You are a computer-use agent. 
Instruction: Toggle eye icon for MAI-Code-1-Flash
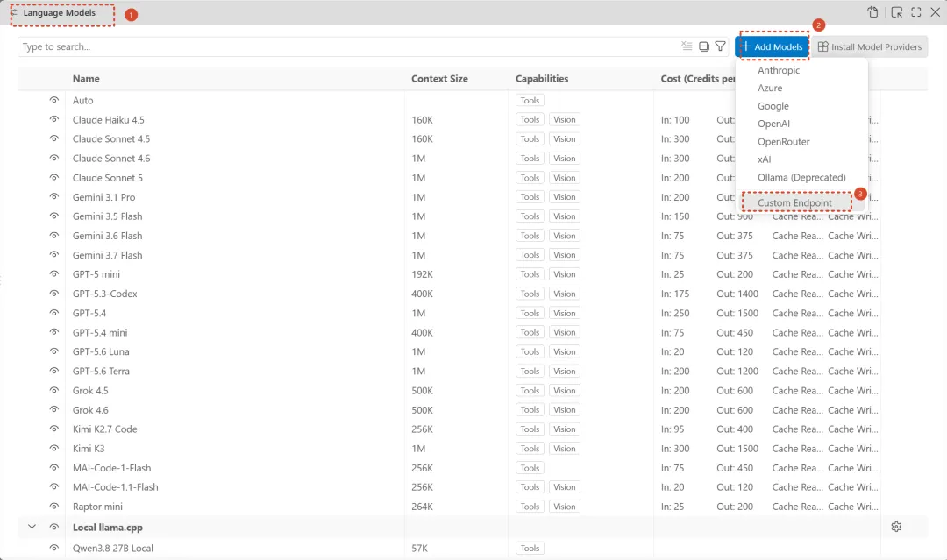point(54,468)
